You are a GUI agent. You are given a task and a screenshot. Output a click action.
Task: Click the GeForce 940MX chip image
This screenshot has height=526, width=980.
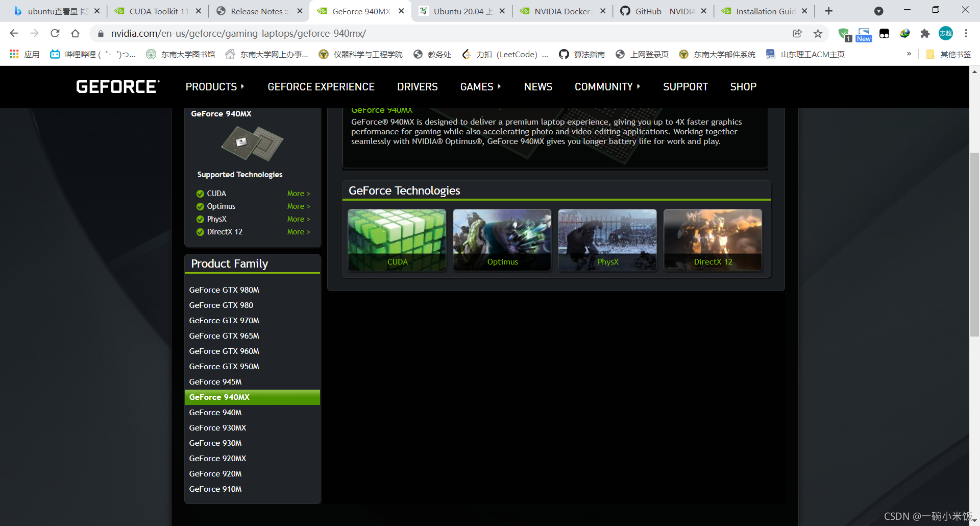pyautogui.click(x=252, y=144)
